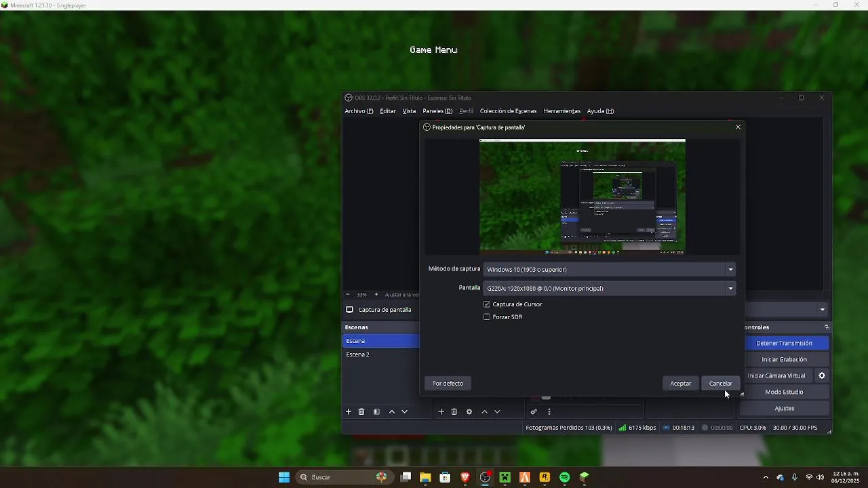The height and width of the screenshot is (488, 868).
Task: Open Método de captura dropdown
Action: coord(609,270)
